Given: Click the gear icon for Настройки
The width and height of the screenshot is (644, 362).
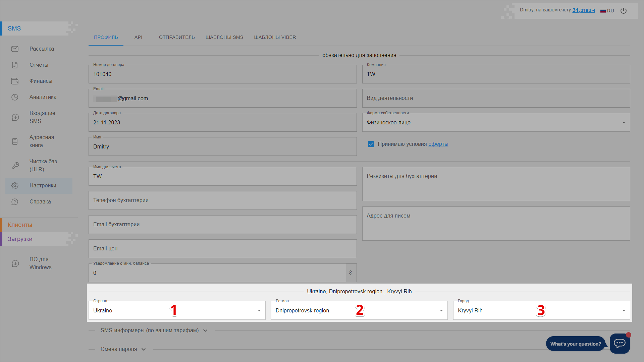Looking at the screenshot, I should pos(15,186).
